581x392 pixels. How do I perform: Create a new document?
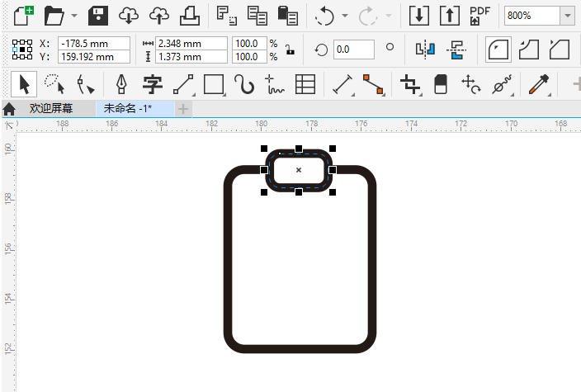[25, 15]
